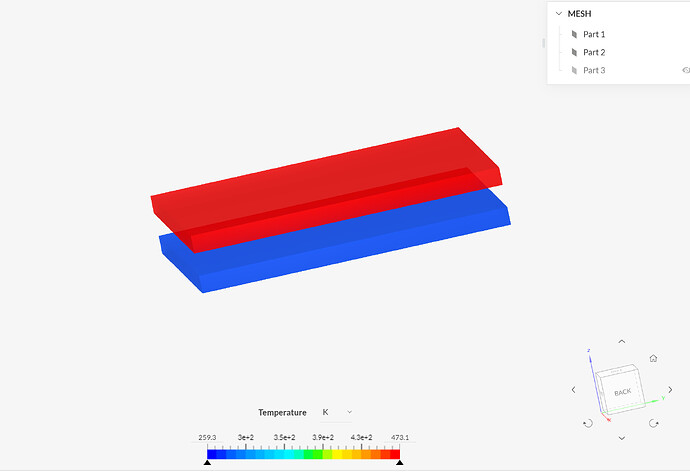Click the green band of the color scale
The image size is (690, 472).
(x=313, y=454)
